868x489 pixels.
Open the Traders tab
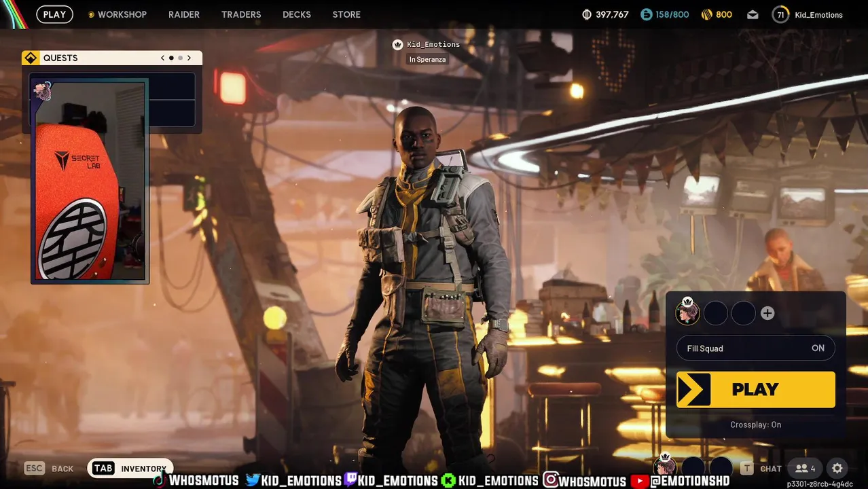pos(241,14)
